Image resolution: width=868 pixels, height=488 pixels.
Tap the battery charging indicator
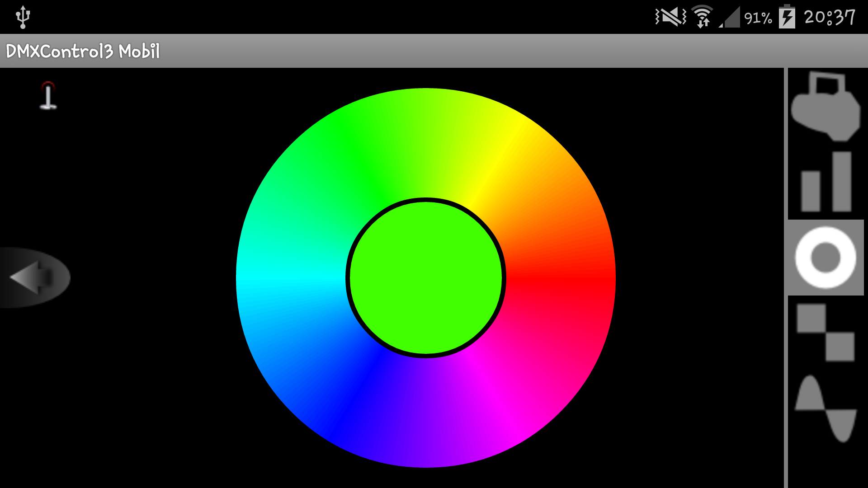click(x=787, y=17)
